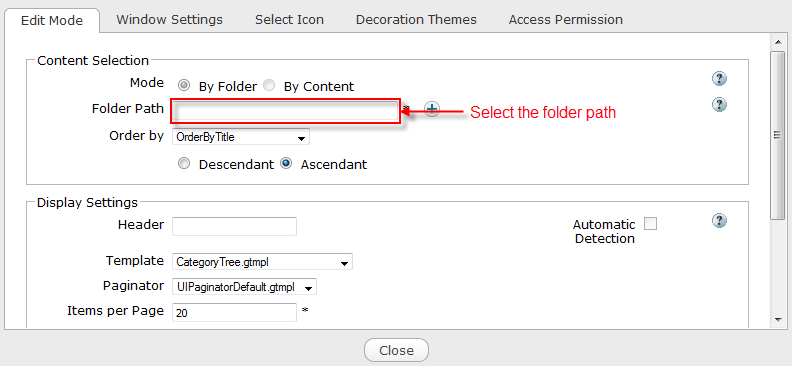This screenshot has height=366, width=792.
Task: Focus the Folder Path input field
Action: 286,111
